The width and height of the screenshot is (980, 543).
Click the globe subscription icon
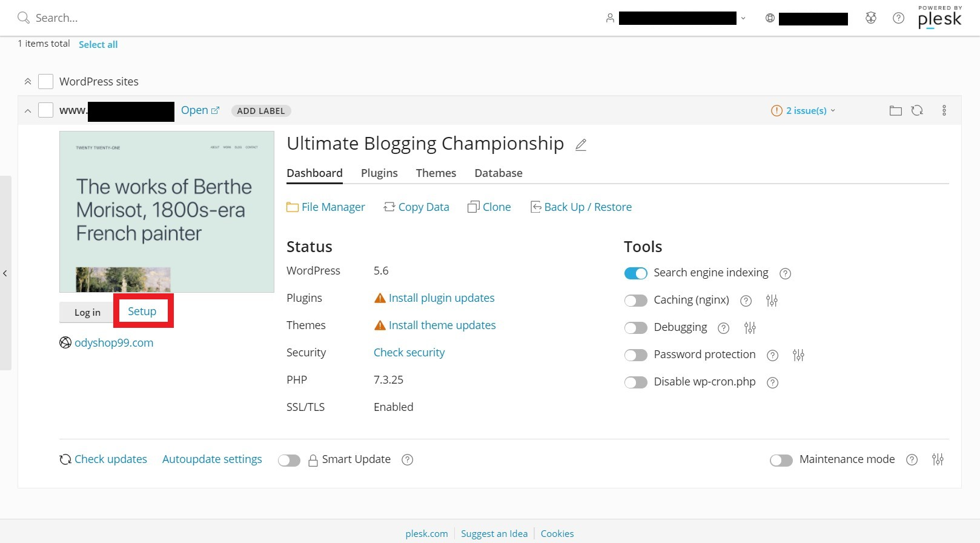(x=770, y=18)
